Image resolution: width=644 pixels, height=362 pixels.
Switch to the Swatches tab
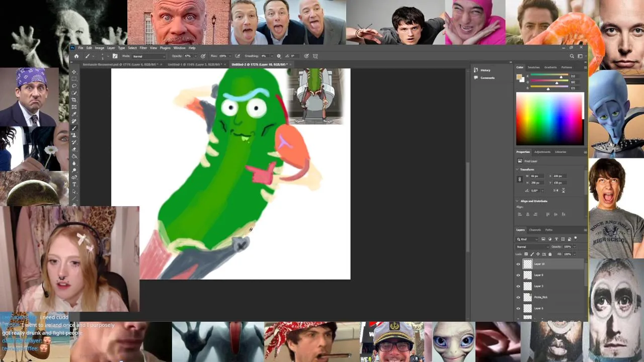click(534, 67)
